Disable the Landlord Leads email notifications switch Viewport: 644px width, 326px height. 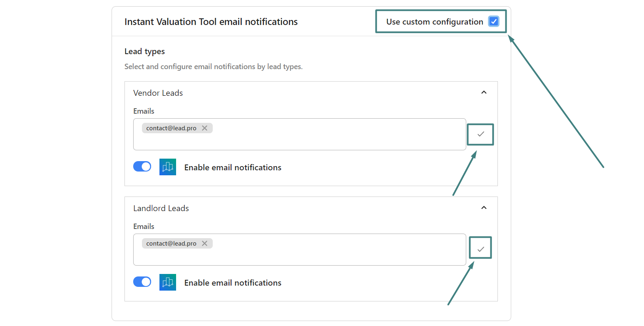coord(142,282)
